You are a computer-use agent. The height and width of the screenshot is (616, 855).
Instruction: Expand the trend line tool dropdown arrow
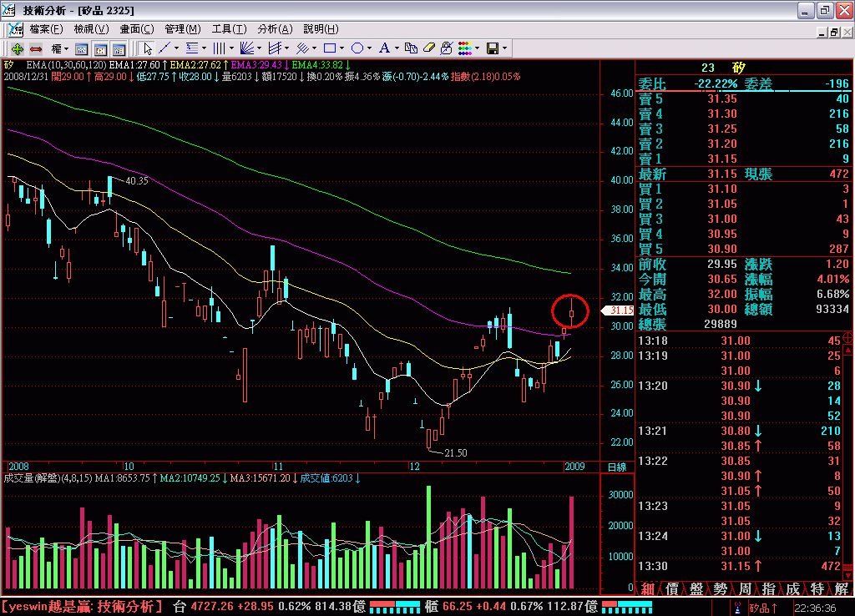[176, 49]
